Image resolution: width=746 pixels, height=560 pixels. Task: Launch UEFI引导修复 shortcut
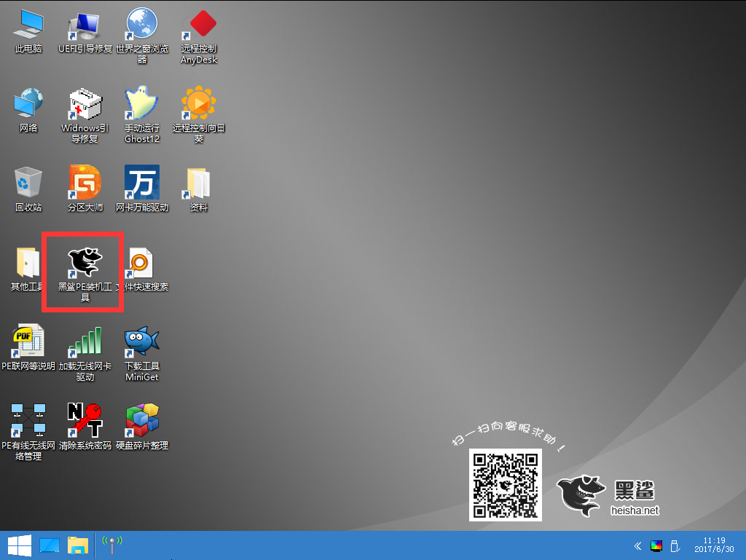pos(85,31)
